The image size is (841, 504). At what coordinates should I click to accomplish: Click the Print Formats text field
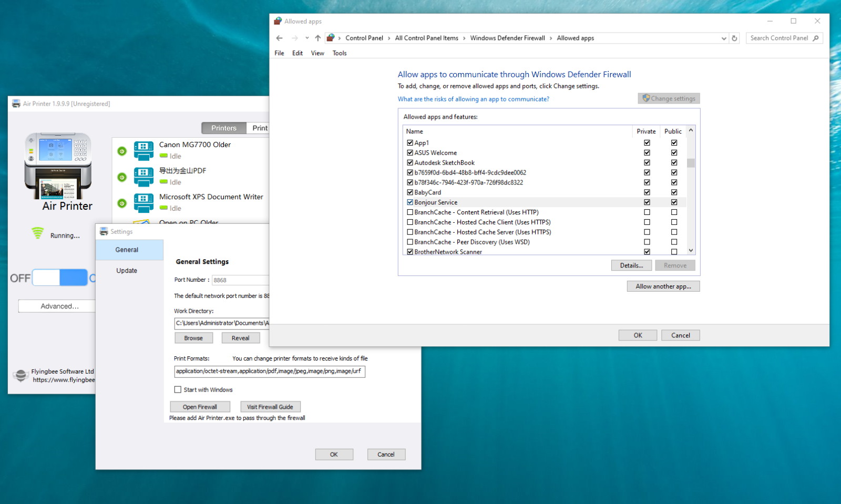pos(270,371)
